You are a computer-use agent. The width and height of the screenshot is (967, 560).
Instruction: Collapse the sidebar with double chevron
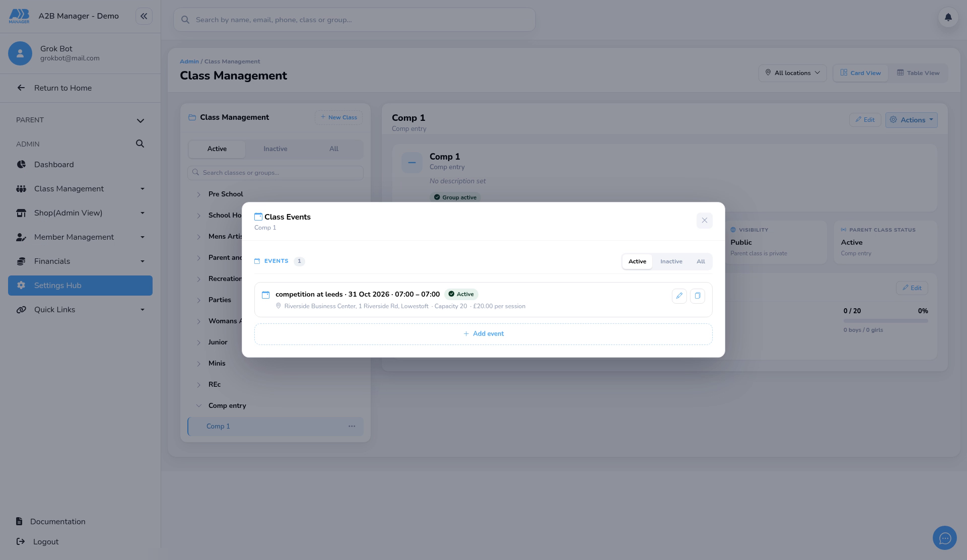point(144,16)
